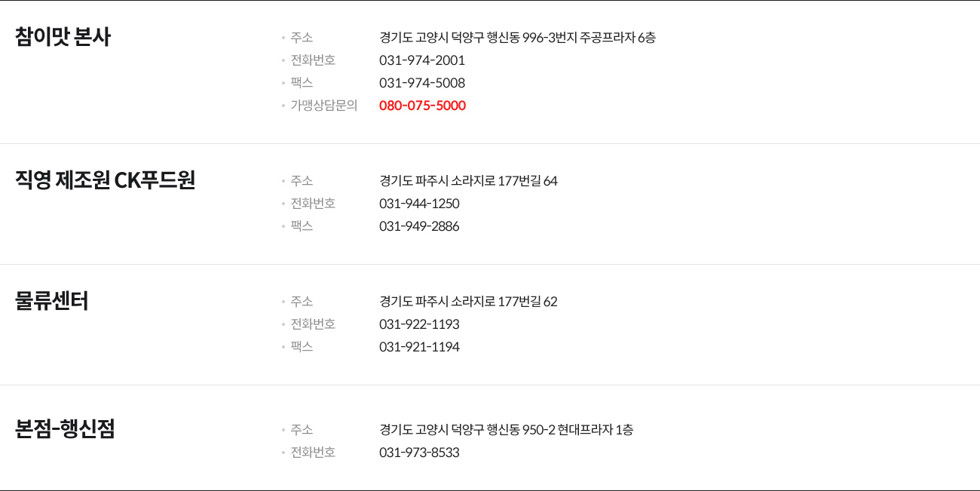The image size is (980, 491).
Task: Click CK푸드원 fax number 031-949-2886
Action: [419, 226]
